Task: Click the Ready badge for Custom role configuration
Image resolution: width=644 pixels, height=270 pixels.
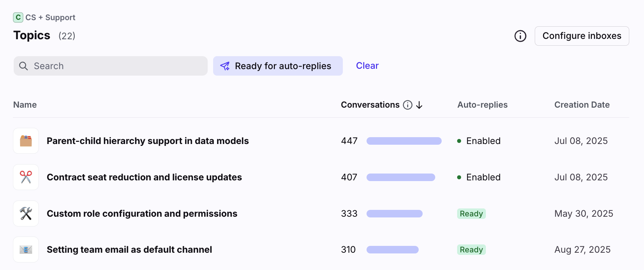Action: pyautogui.click(x=471, y=213)
